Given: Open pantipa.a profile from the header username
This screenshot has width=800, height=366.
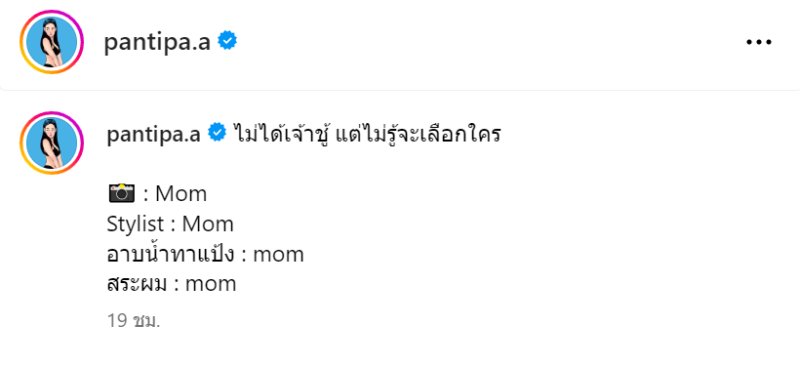Looking at the screenshot, I should [157, 42].
